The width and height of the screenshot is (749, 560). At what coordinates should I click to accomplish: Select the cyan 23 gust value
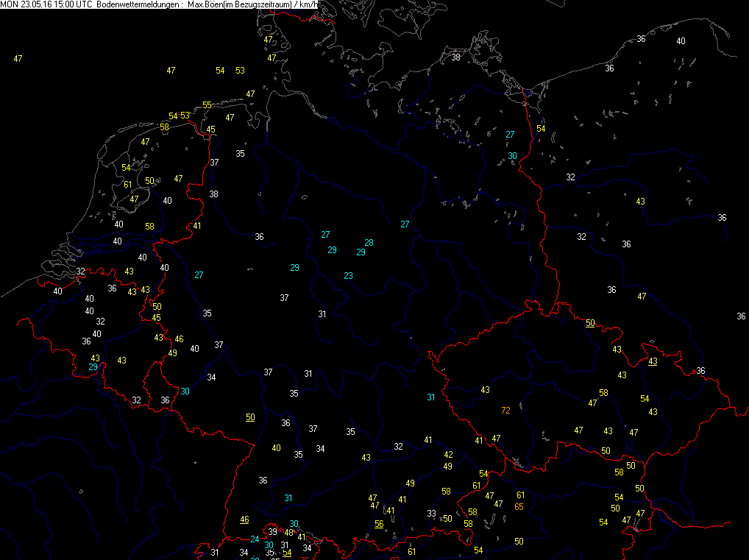(349, 276)
